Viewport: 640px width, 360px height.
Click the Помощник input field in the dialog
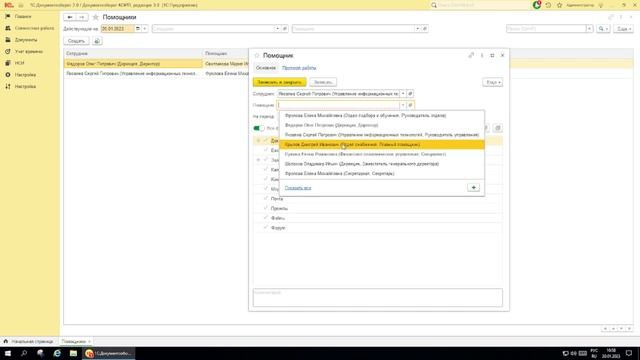tap(338, 105)
